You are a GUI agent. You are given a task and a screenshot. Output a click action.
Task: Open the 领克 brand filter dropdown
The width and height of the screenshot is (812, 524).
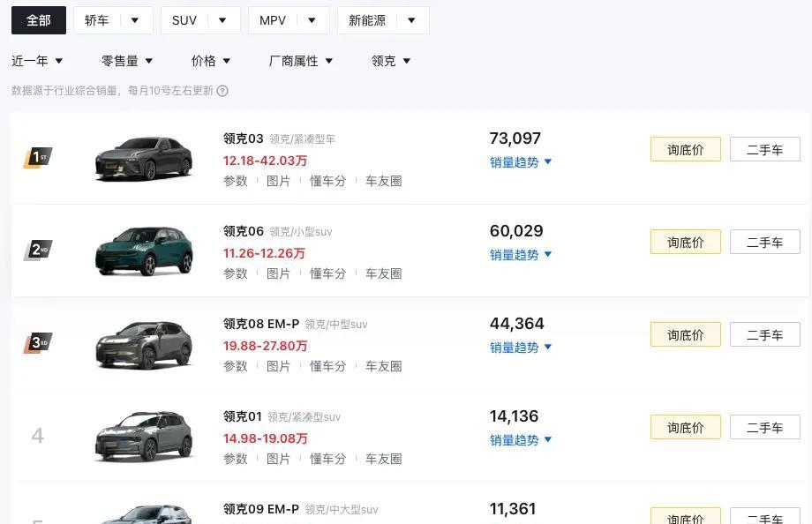point(390,61)
